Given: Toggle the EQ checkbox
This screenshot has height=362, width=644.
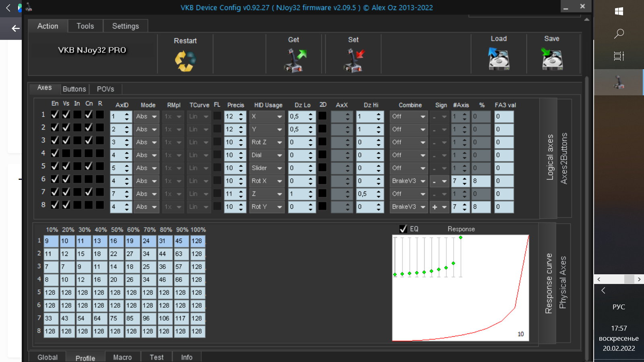Looking at the screenshot, I should [403, 229].
